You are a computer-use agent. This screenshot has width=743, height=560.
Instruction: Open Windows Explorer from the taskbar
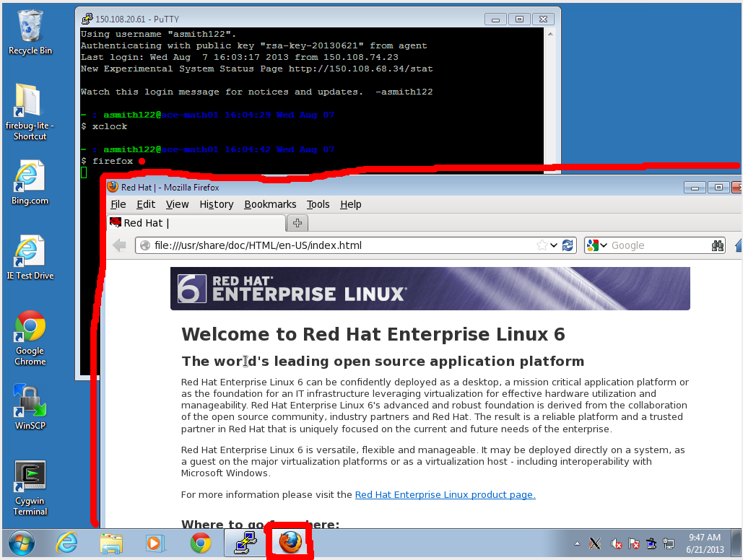[x=111, y=543]
